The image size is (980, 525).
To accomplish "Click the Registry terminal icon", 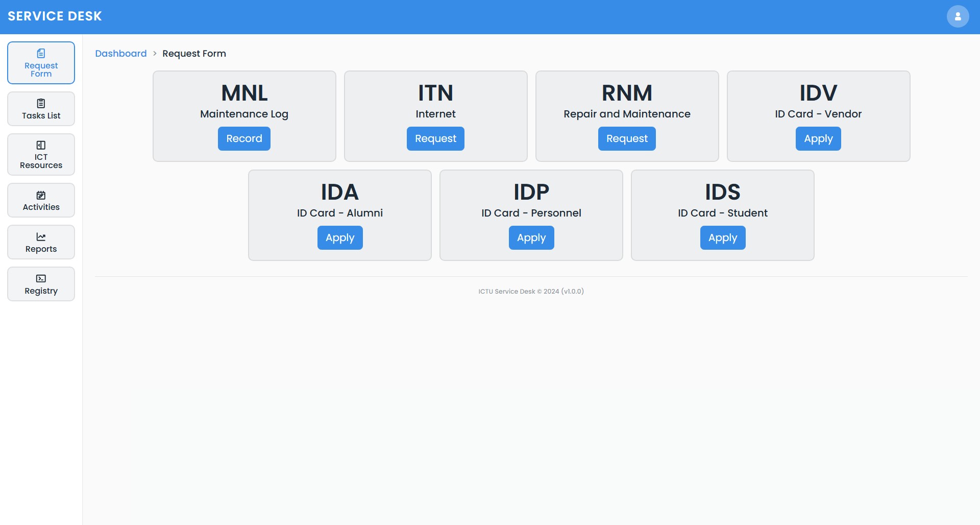I will pos(41,278).
